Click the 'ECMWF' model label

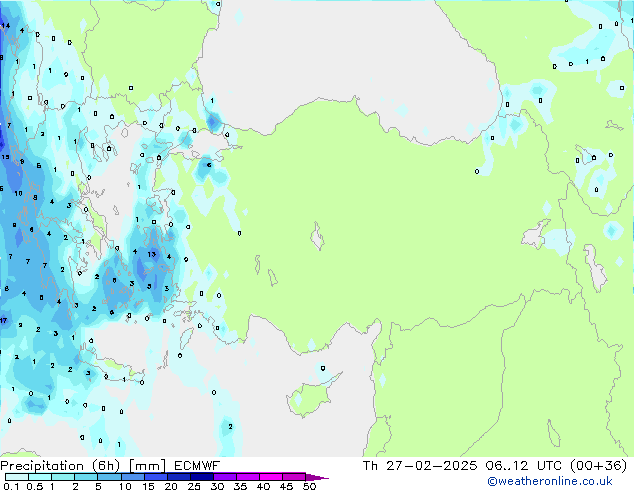click(x=197, y=466)
